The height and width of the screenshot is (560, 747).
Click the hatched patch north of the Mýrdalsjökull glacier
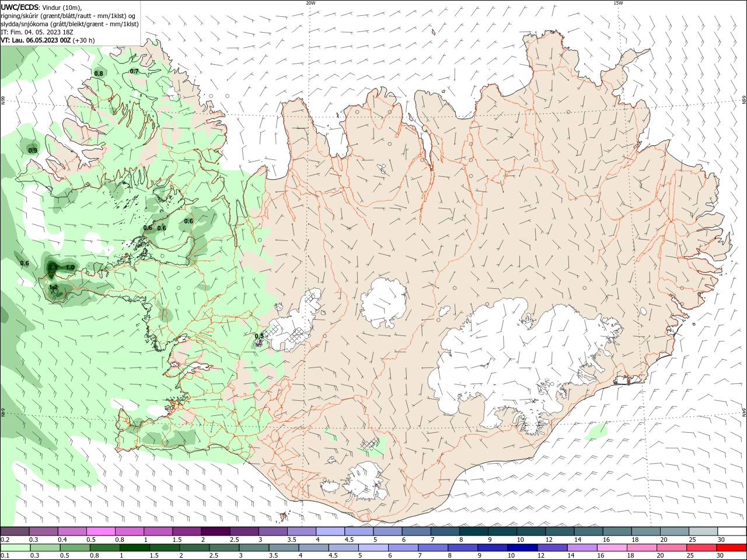[370, 444]
